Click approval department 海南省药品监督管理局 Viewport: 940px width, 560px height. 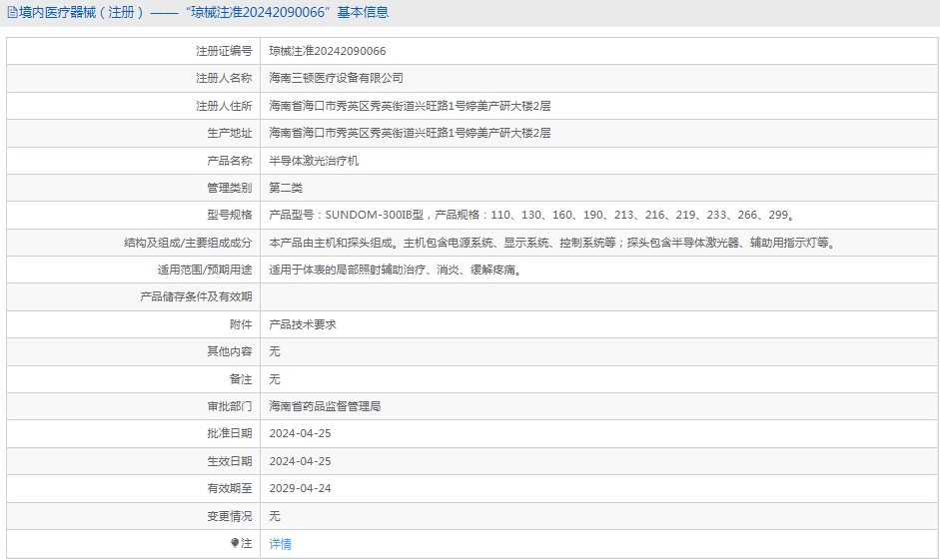(325, 406)
